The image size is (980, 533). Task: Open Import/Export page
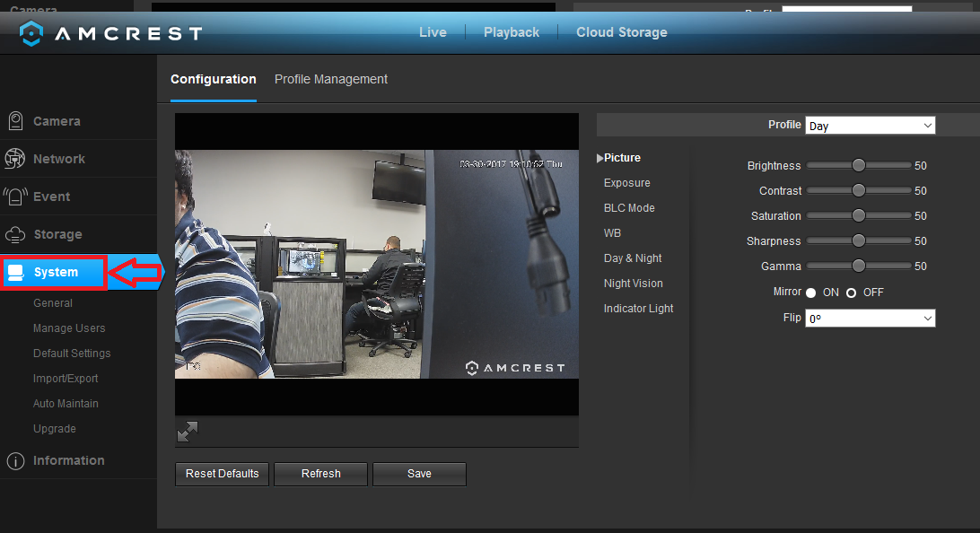pos(65,379)
